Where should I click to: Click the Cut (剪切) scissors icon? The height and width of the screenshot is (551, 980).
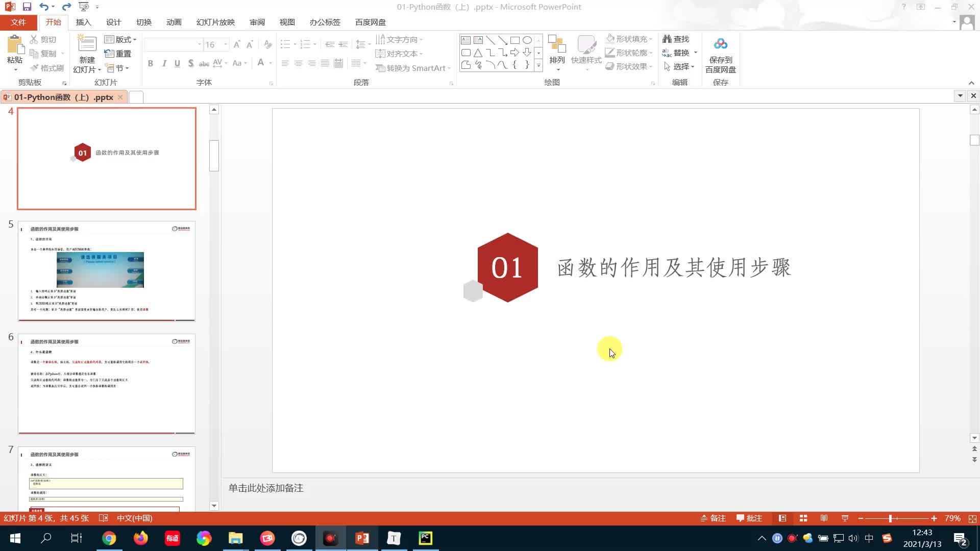pyautogui.click(x=34, y=39)
